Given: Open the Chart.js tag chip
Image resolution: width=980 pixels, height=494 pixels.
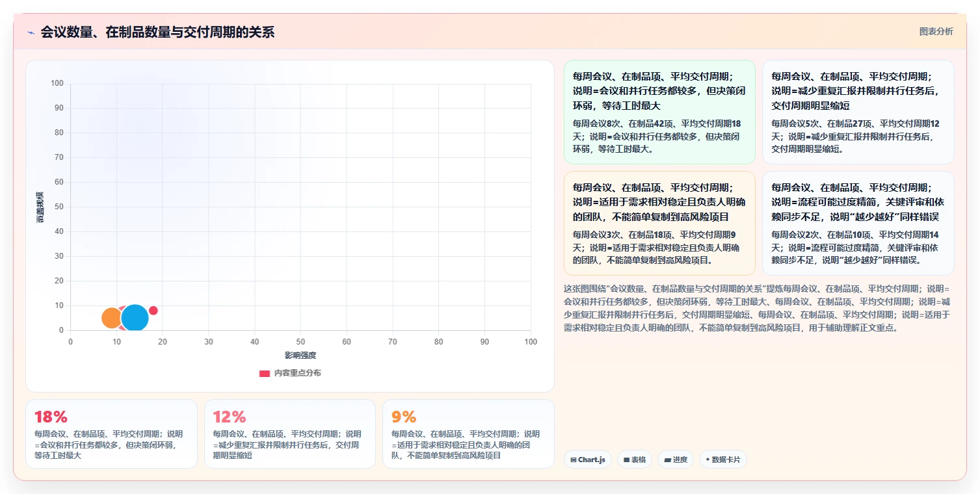Looking at the screenshot, I should pos(588,460).
